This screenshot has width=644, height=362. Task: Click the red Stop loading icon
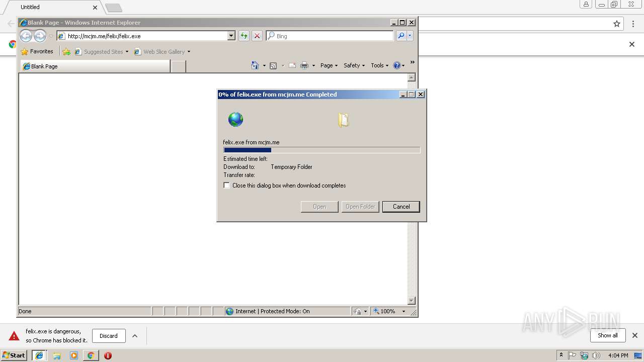click(257, 36)
